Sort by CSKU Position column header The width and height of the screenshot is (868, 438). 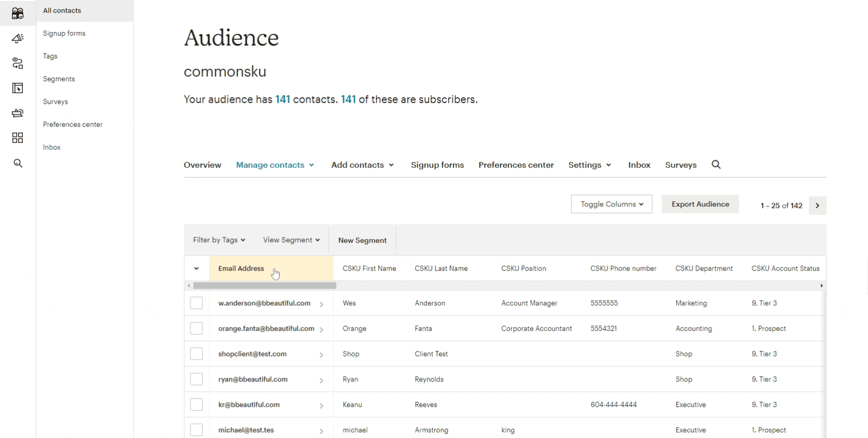pos(523,269)
